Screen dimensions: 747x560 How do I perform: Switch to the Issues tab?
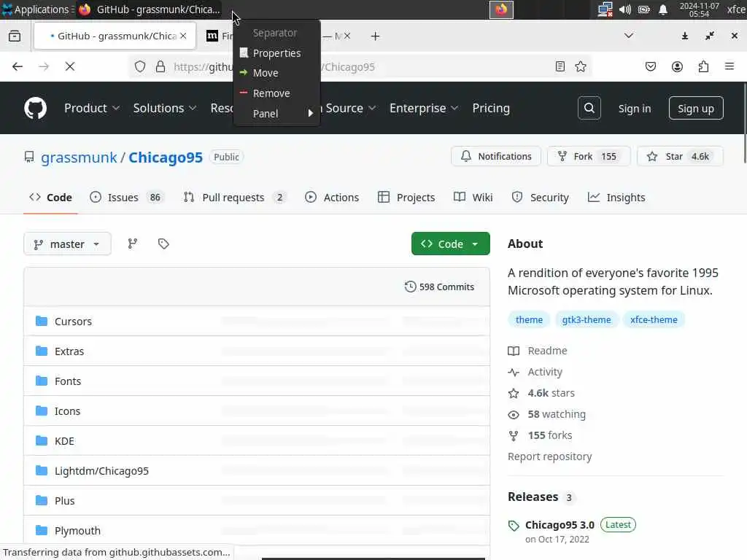coord(127,197)
